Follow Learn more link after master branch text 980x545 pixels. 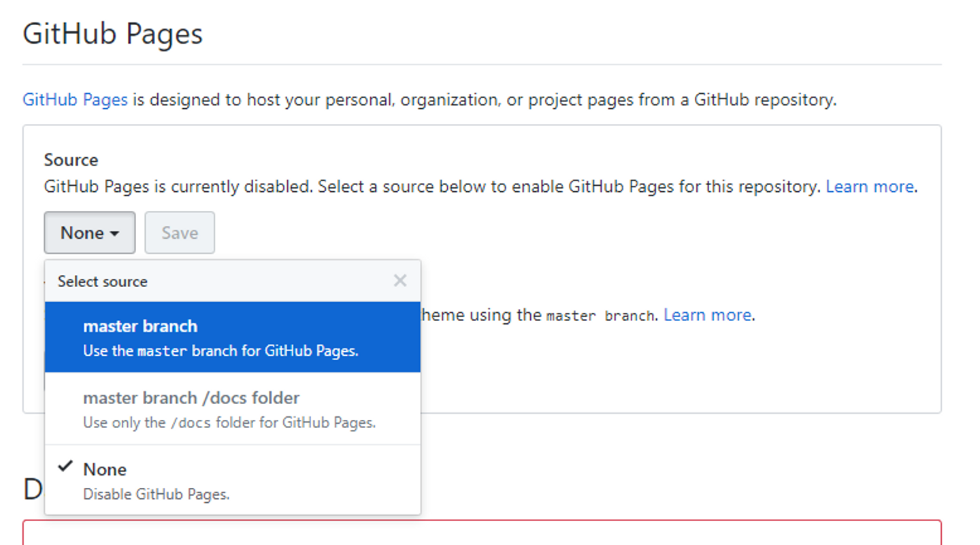pos(707,315)
